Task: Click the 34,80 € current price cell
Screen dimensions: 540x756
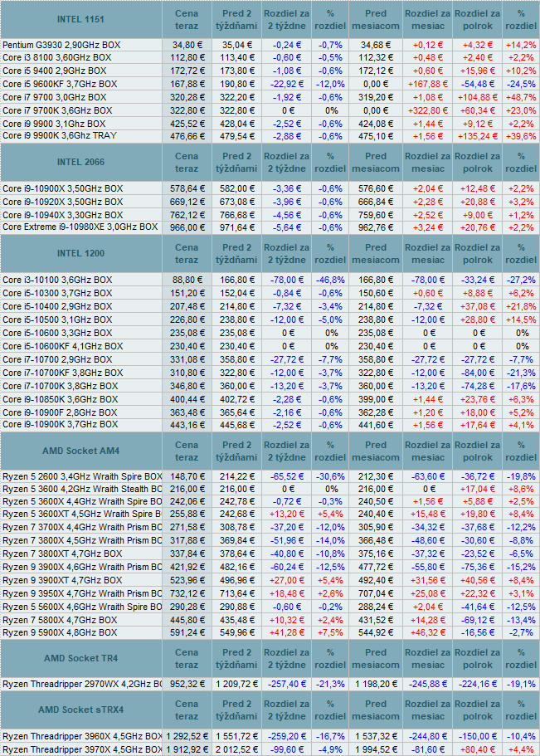Action: [x=188, y=45]
